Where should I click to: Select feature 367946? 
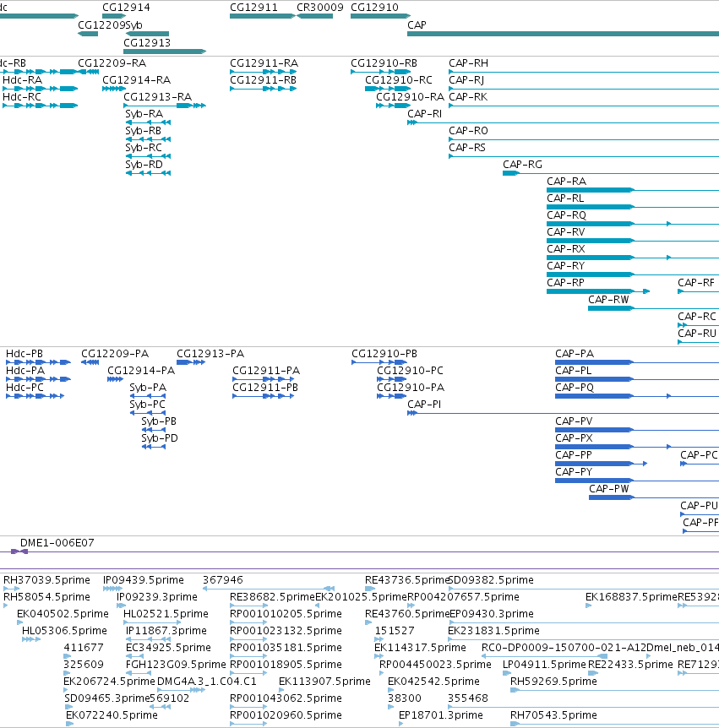pos(269,589)
